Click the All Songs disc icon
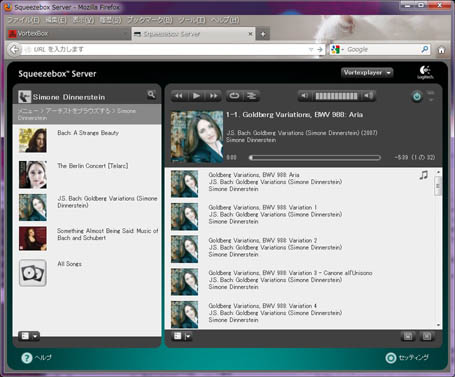455x377 pixels. click(33, 273)
